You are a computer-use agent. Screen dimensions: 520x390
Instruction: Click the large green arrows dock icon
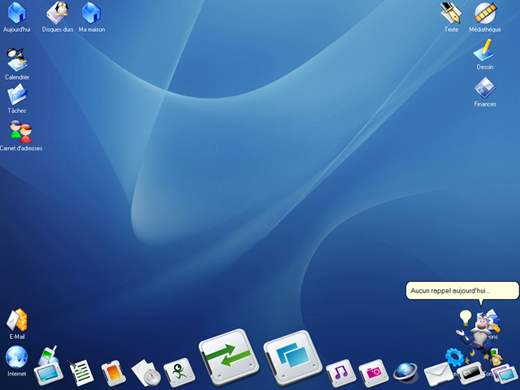pos(229,358)
